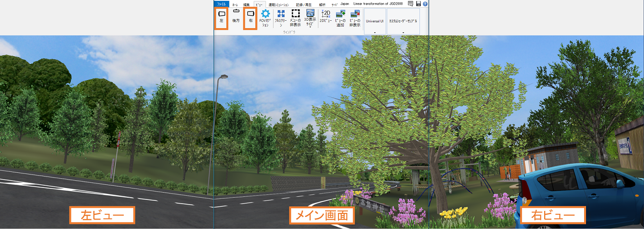644x229 pixels.
Task: Open the 右 (right) view window
Action: point(250,18)
